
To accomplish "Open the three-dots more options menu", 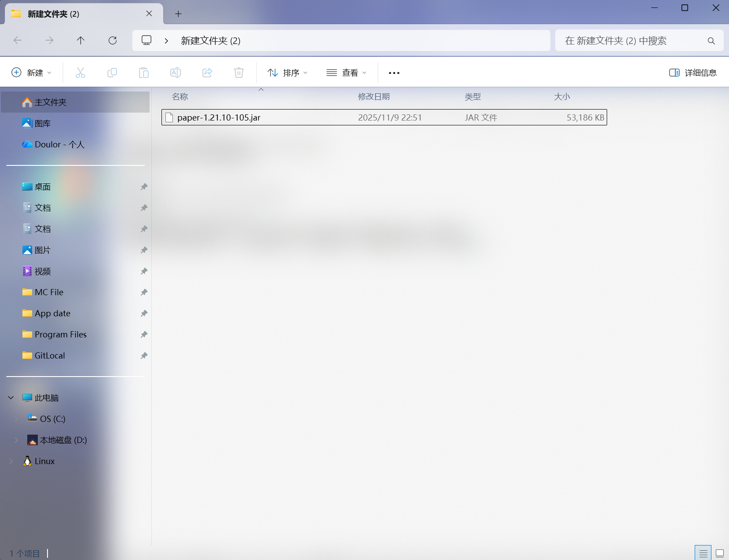I will click(x=394, y=73).
